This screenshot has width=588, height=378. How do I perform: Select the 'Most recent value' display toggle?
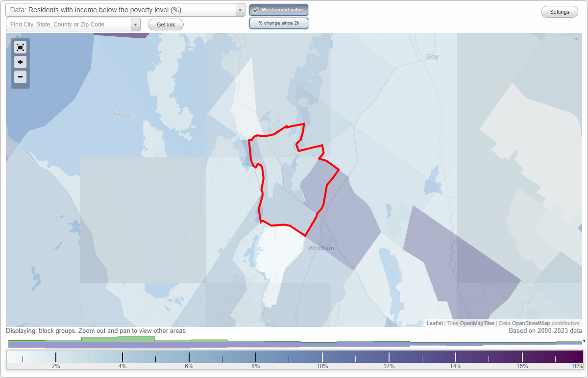[279, 10]
